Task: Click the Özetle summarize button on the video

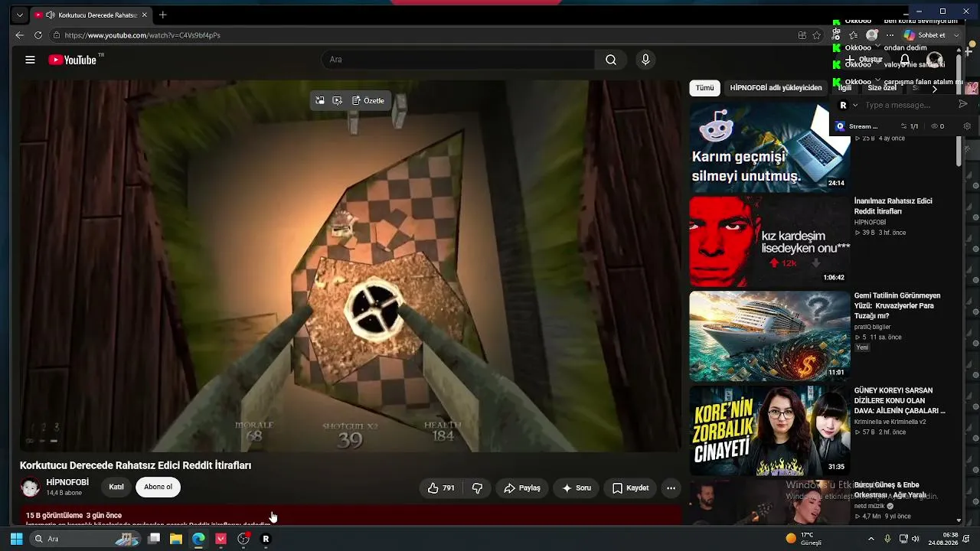Action: (x=368, y=100)
